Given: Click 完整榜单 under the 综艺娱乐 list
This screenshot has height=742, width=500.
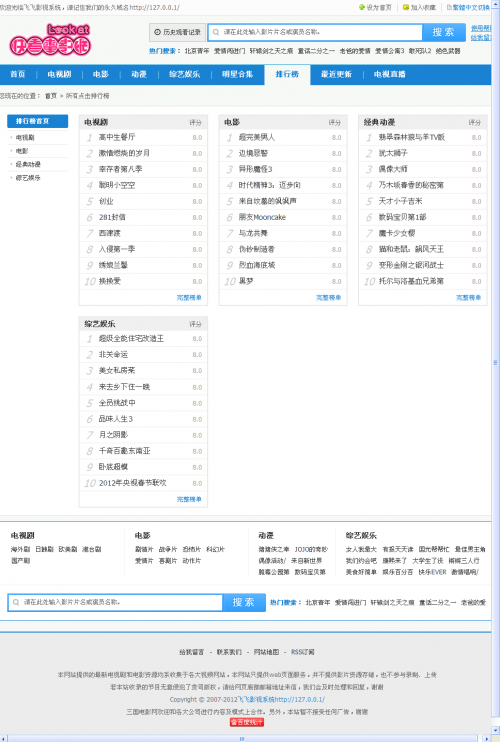Looking at the screenshot, I should pos(189,499).
